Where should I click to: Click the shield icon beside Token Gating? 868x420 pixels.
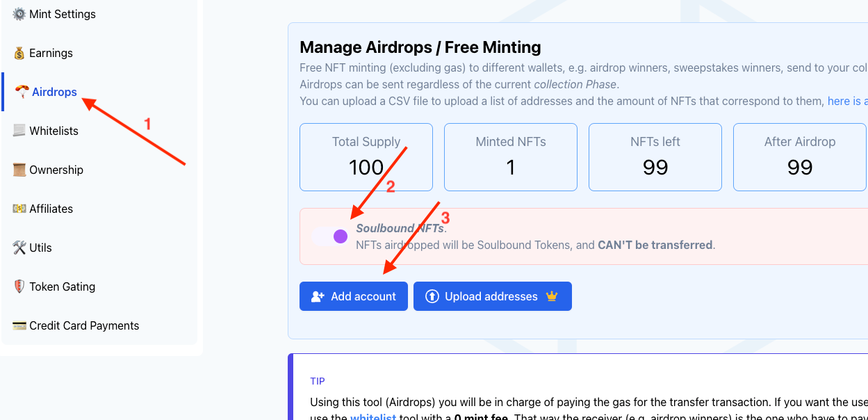pyautogui.click(x=19, y=286)
